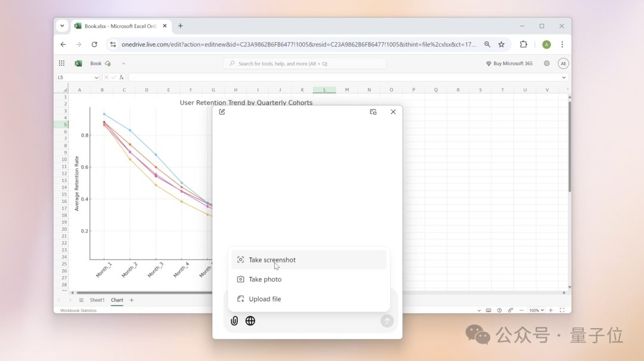The height and width of the screenshot is (361, 644).
Task: Switch to Chart sheet tab
Action: [117, 300]
